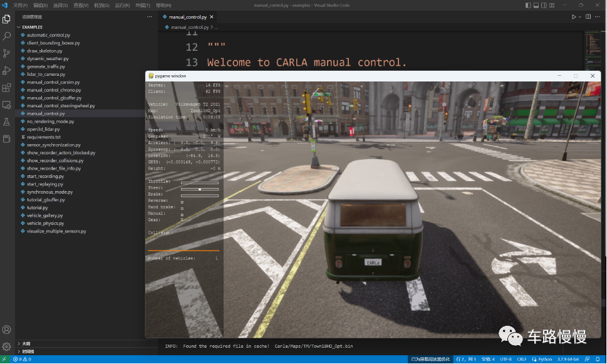Toggle secondary sidebar layout icon

(x=544, y=6)
